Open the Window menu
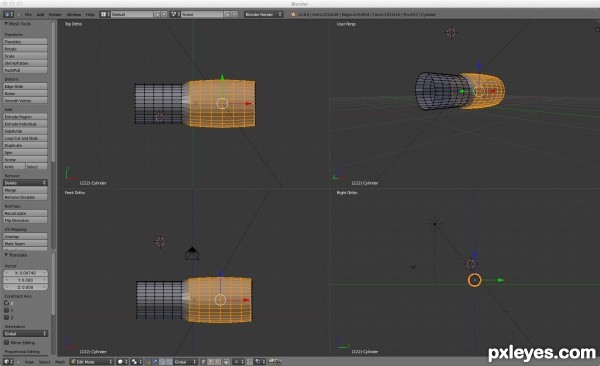The height and width of the screenshot is (366, 600). click(74, 14)
